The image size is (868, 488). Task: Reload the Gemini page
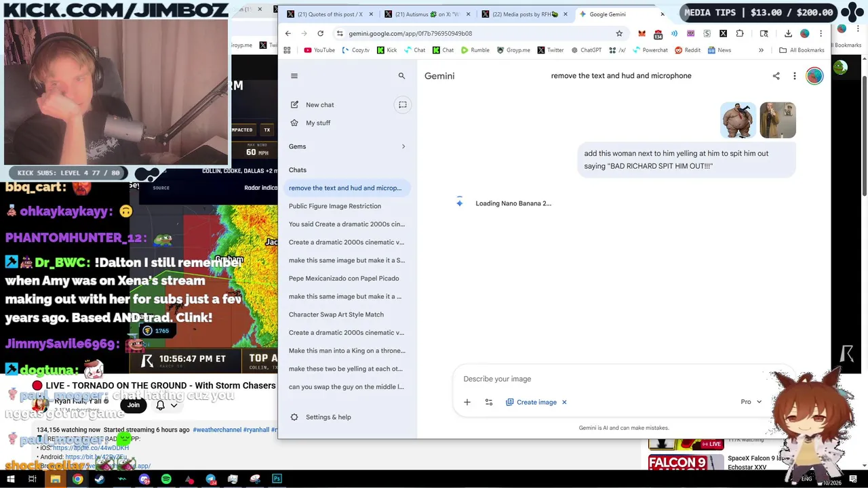point(320,33)
